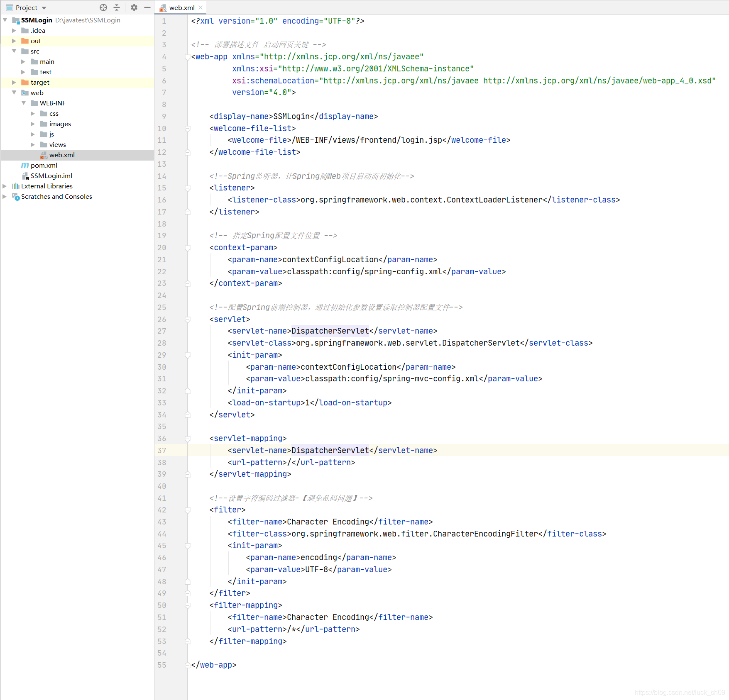This screenshot has width=729, height=700.
Task: Click the images folder icon
Action: (44, 124)
